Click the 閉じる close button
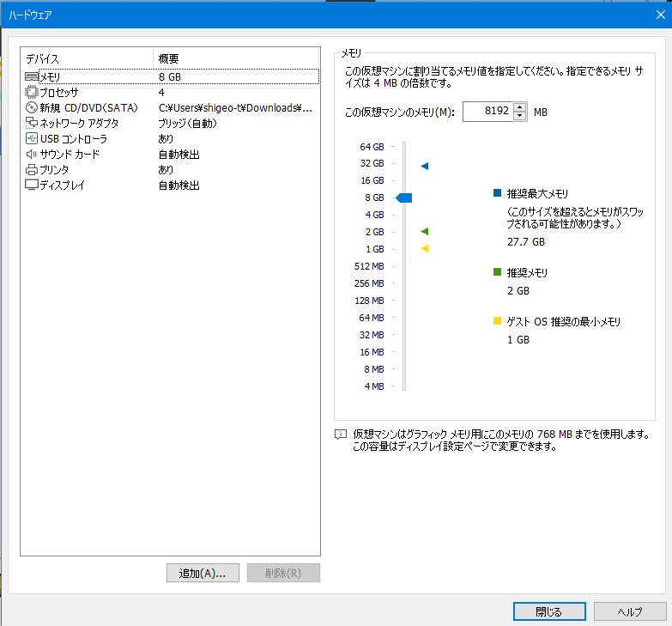Viewport: 672px width, 626px height. coord(549,611)
